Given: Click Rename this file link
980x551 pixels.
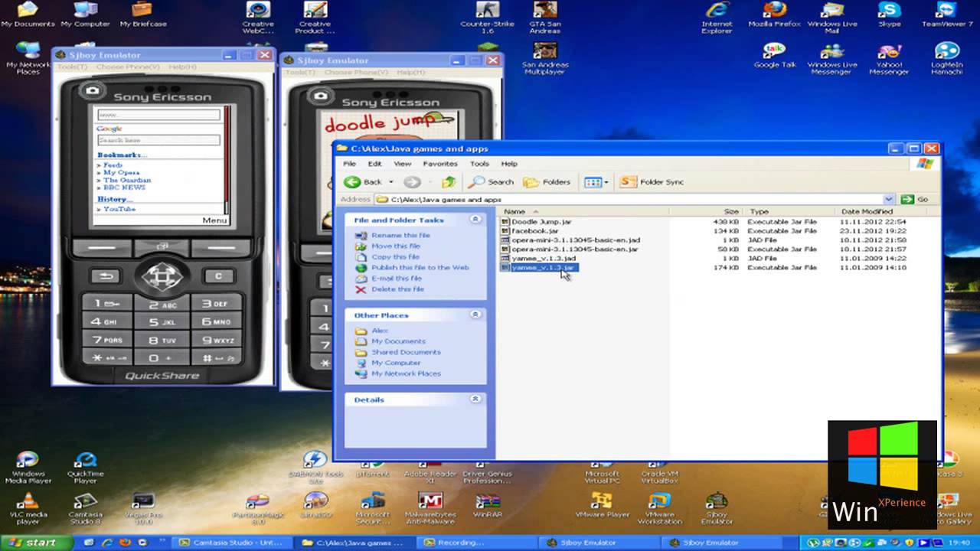Looking at the screenshot, I should pyautogui.click(x=400, y=236).
